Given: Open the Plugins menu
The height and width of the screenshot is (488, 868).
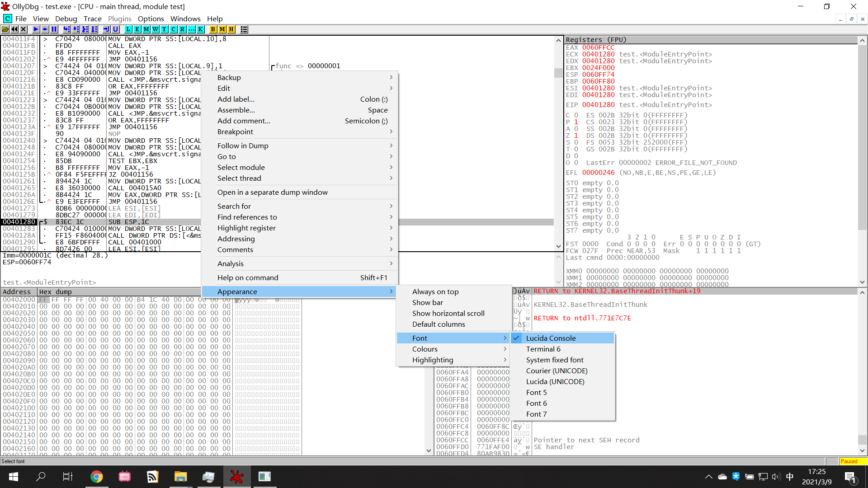Looking at the screenshot, I should point(119,19).
